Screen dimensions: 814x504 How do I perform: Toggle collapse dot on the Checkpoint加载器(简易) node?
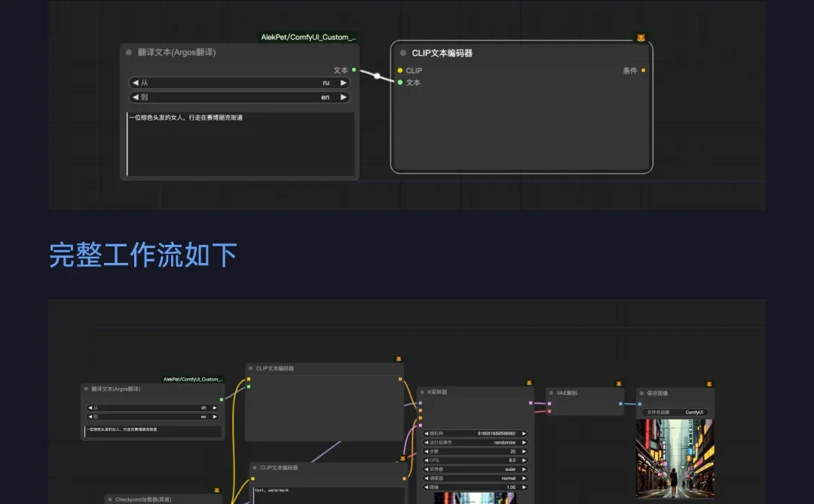(x=110, y=499)
